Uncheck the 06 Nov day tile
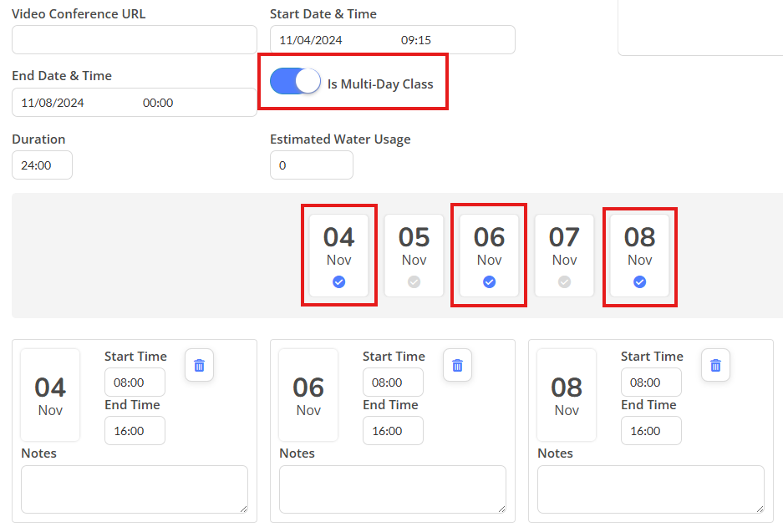The width and height of the screenshot is (783, 532). [x=490, y=256]
